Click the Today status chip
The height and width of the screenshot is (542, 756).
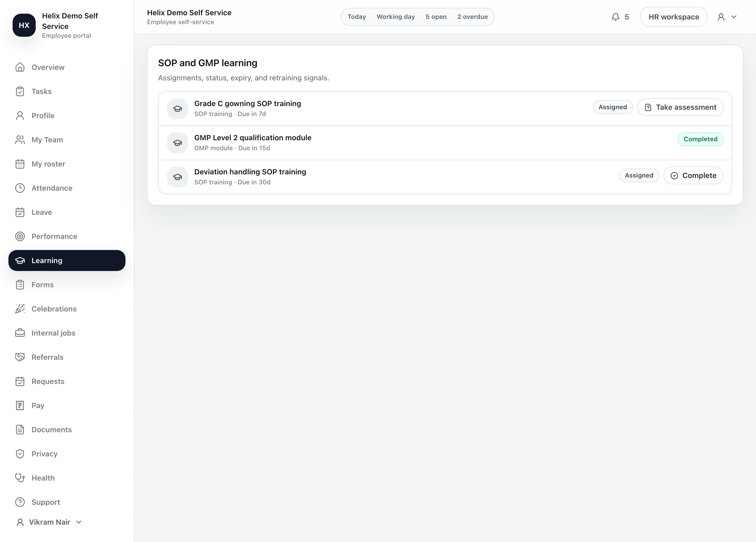click(357, 17)
